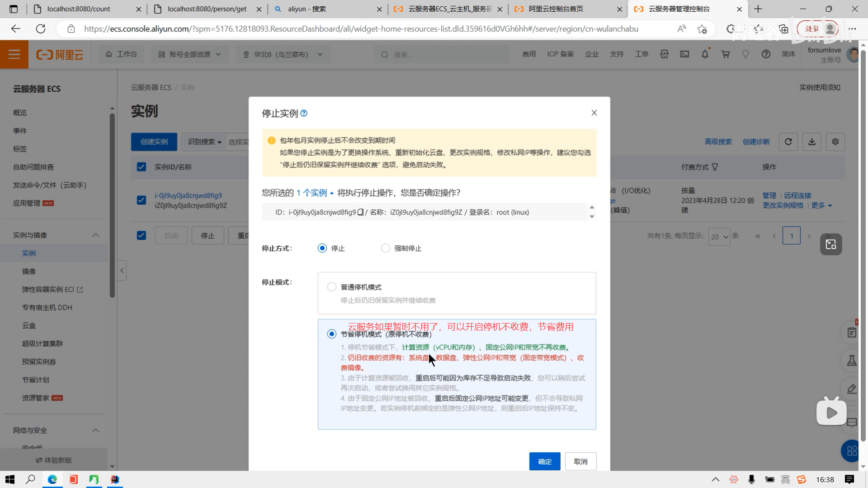This screenshot has height=488, width=868.
Task: Click the notification bell icon
Action: (705, 54)
